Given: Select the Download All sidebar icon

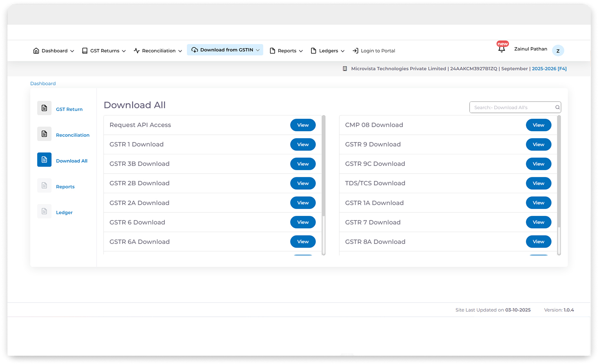Looking at the screenshot, I should (x=44, y=159).
